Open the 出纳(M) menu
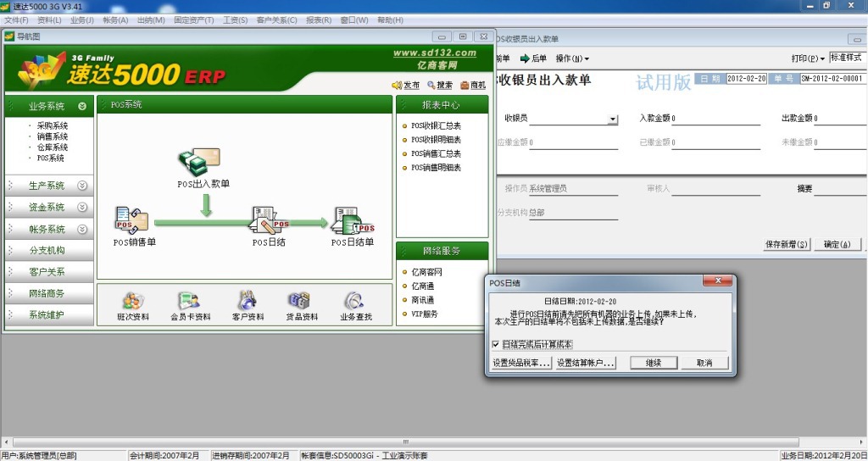This screenshot has height=461, width=868. pos(151,20)
